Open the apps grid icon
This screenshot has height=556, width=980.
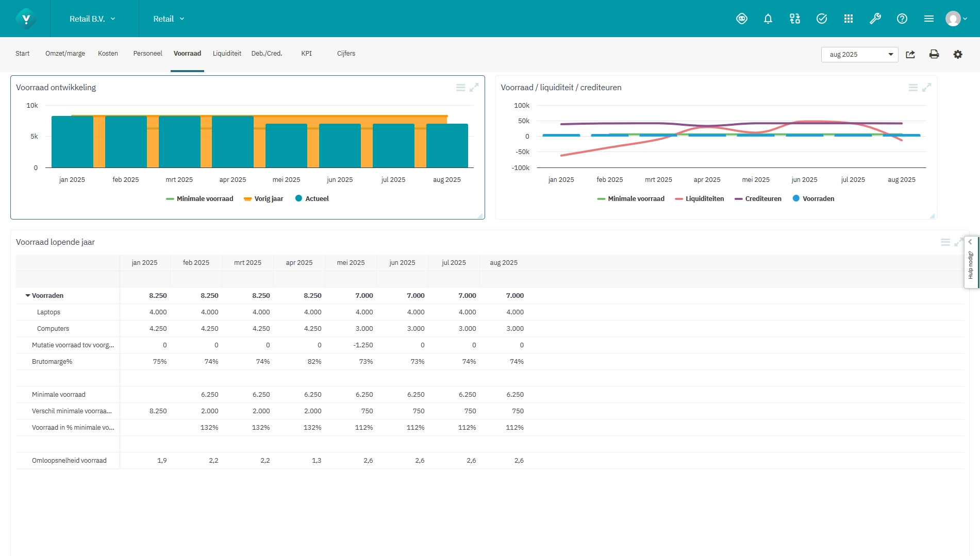848,19
